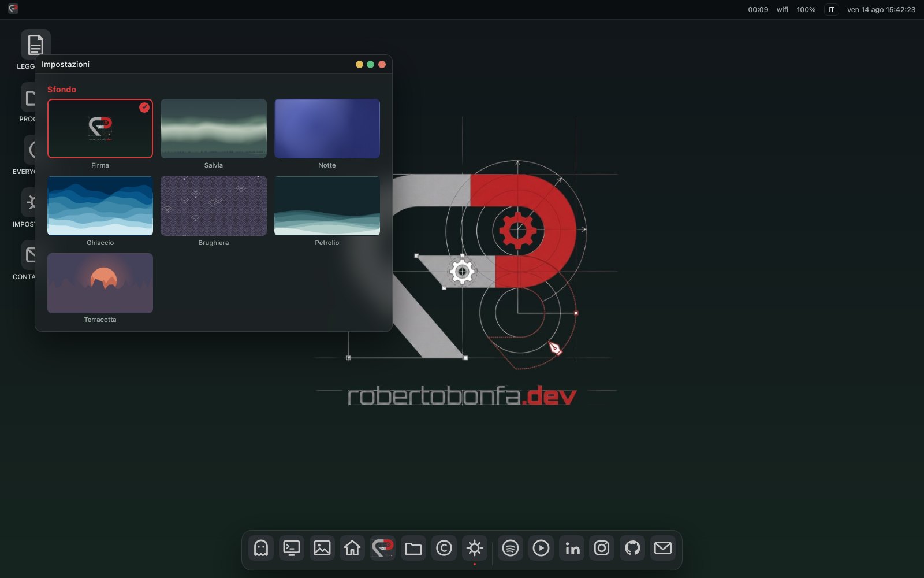This screenshot has height=578, width=924.
Task: Click the copyright icon in the dock
Action: (444, 548)
